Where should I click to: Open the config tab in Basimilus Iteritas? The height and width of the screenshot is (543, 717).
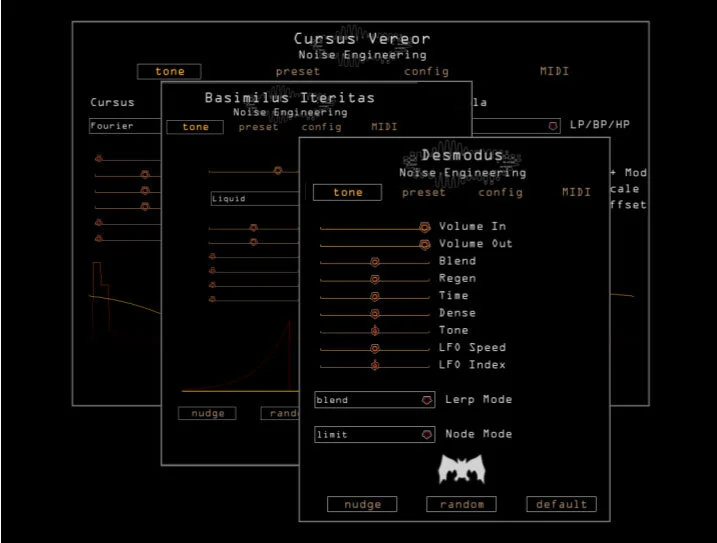(321, 127)
